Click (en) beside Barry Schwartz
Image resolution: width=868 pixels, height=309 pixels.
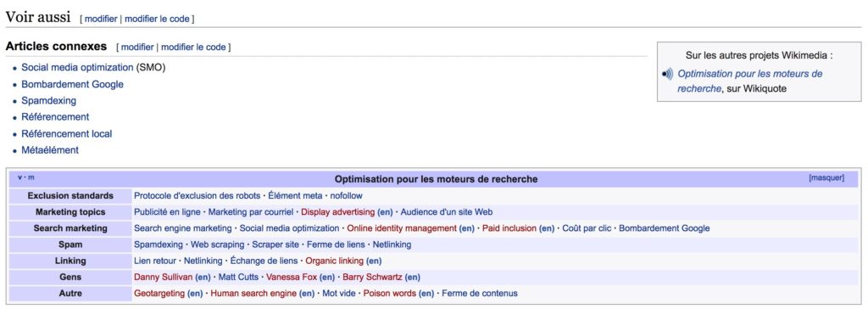point(413,277)
